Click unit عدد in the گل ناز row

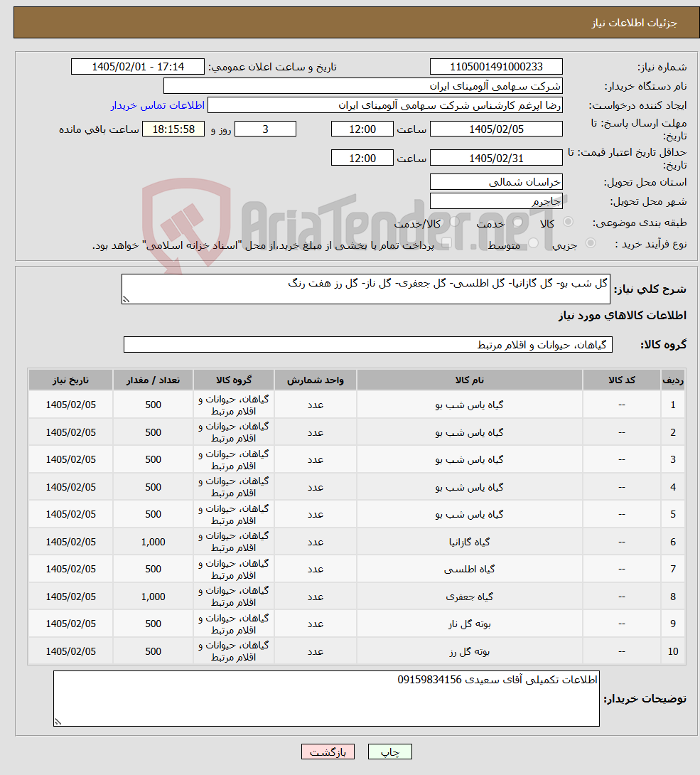(315, 624)
